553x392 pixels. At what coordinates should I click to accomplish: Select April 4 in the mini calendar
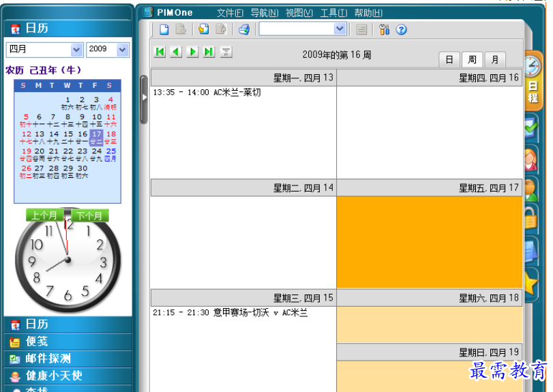[x=110, y=103]
